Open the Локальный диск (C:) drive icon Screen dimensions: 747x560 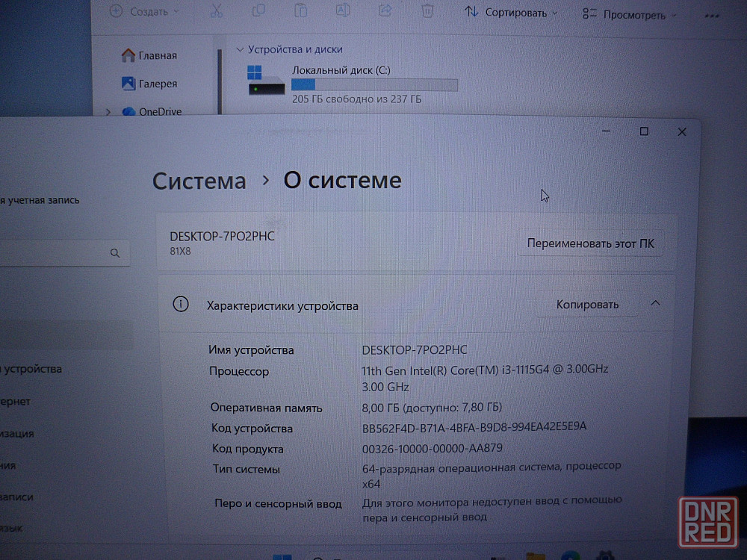pos(266,81)
